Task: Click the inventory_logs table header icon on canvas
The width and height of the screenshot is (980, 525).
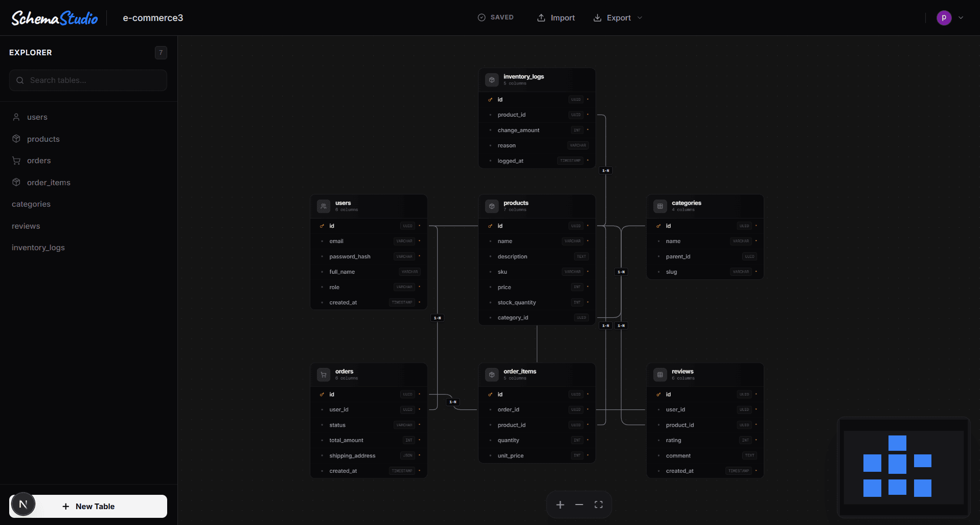Action: click(491, 80)
